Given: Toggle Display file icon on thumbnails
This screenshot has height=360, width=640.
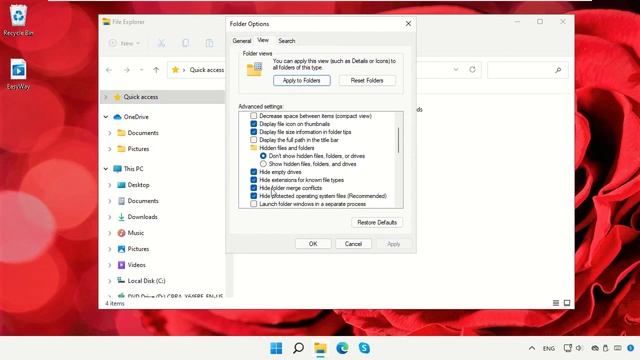Looking at the screenshot, I should point(253,124).
